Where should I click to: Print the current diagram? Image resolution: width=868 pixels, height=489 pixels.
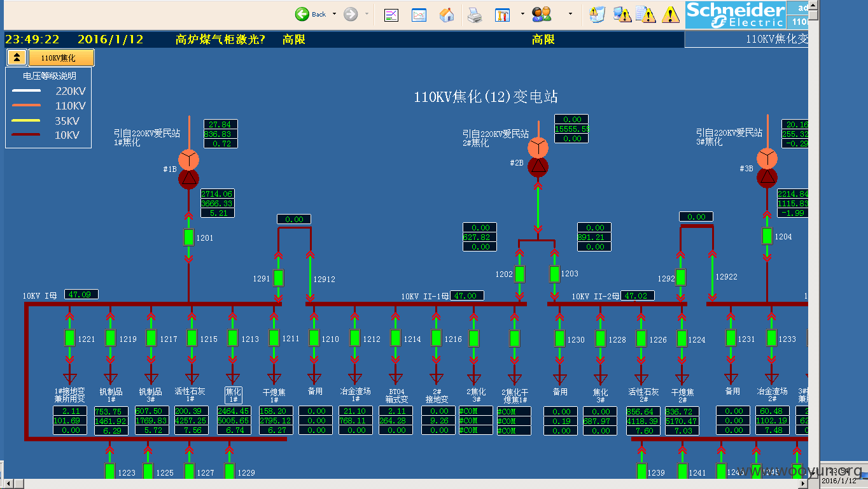pos(475,14)
